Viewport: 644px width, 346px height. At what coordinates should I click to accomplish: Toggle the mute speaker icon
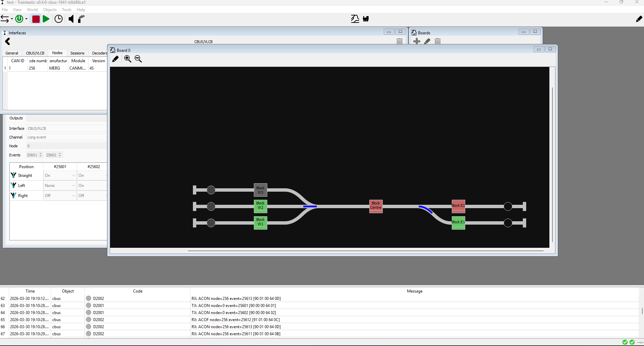71,19
